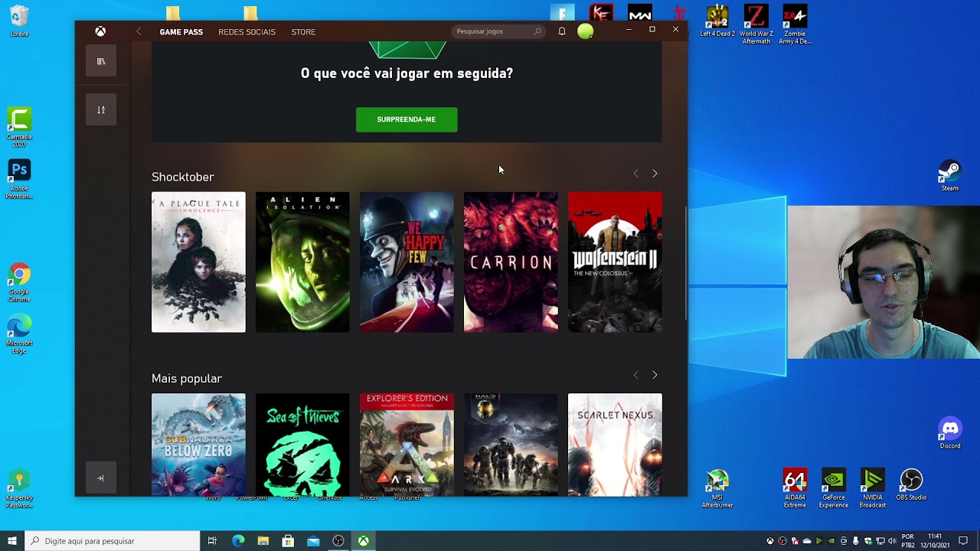980x551 pixels.
Task: Open the notifications bell
Action: (x=562, y=31)
